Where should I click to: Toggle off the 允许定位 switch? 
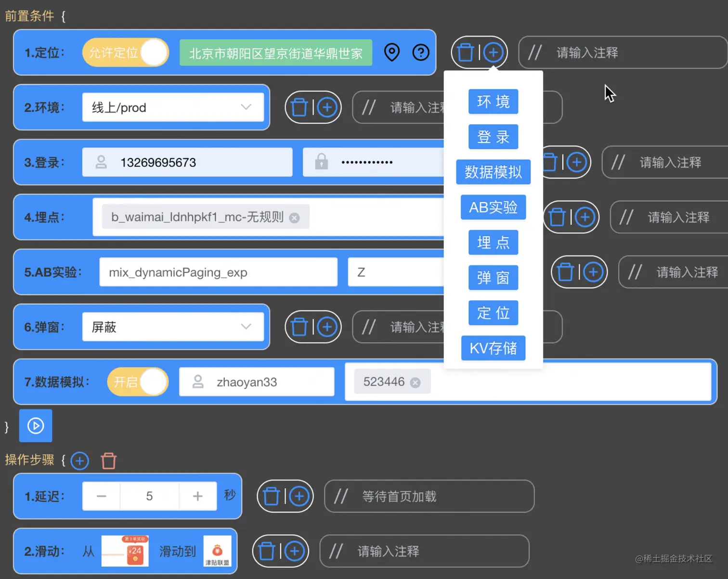click(125, 52)
